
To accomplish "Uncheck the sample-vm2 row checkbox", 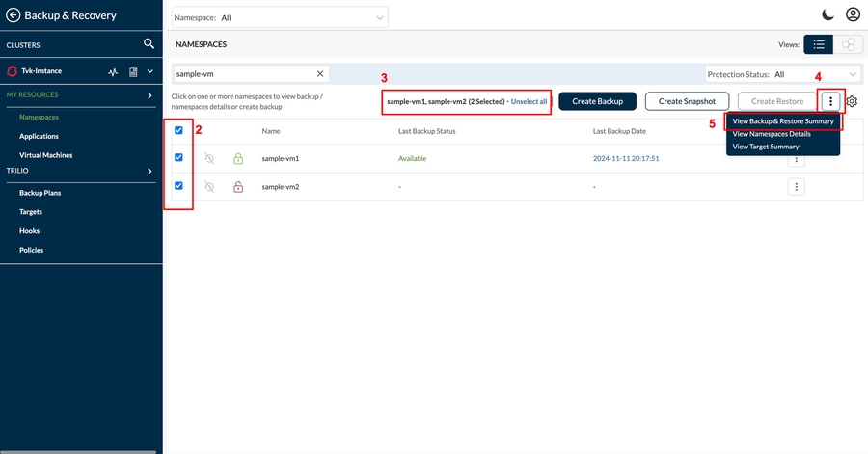I will pyautogui.click(x=179, y=185).
